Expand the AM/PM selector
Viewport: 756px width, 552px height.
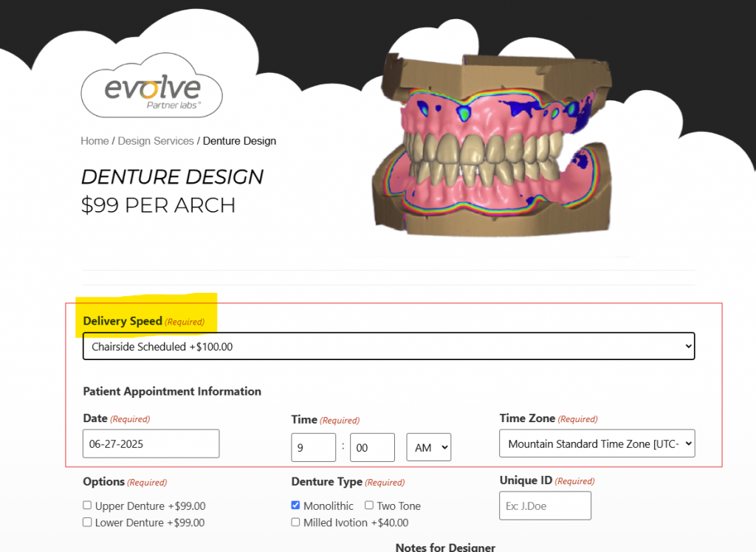pos(428,447)
